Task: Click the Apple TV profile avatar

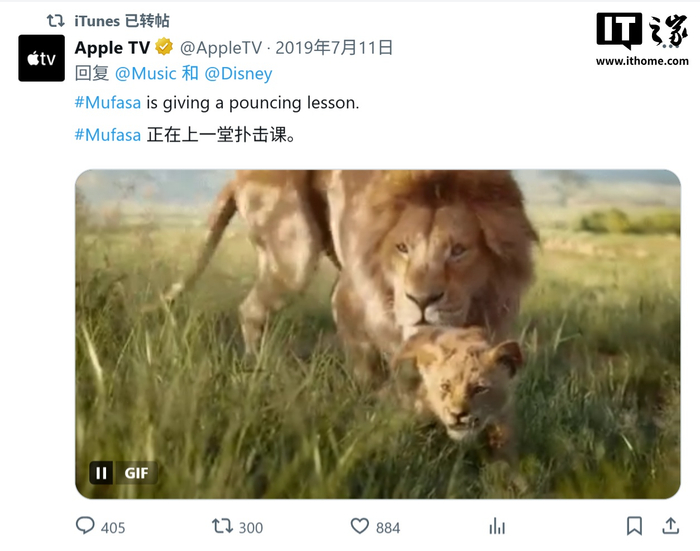Action: pos(41,58)
